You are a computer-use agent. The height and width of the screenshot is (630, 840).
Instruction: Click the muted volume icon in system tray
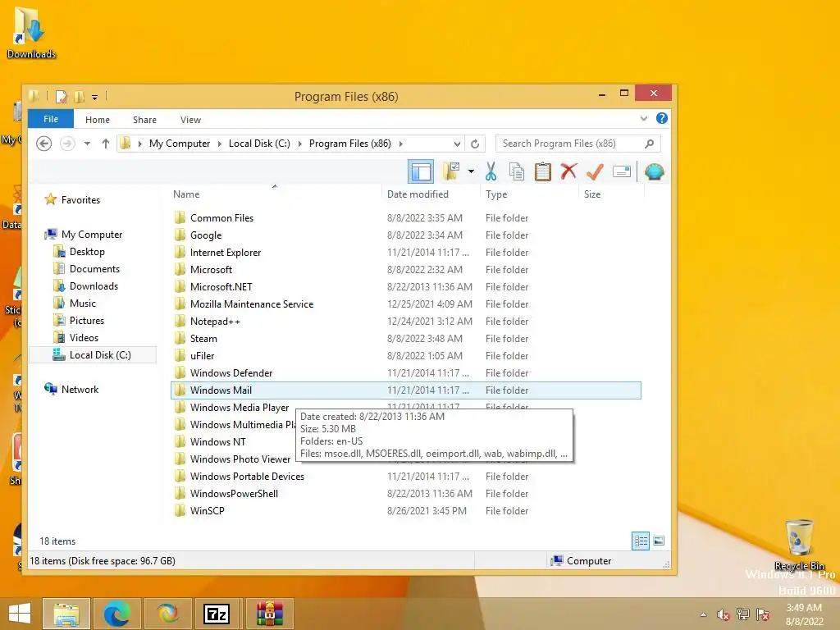[723, 614]
